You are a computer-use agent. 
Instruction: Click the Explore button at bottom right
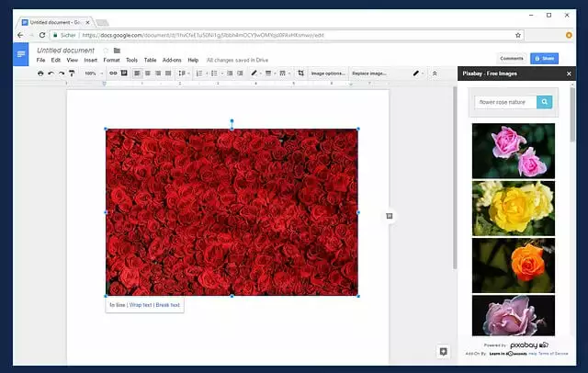(x=443, y=351)
